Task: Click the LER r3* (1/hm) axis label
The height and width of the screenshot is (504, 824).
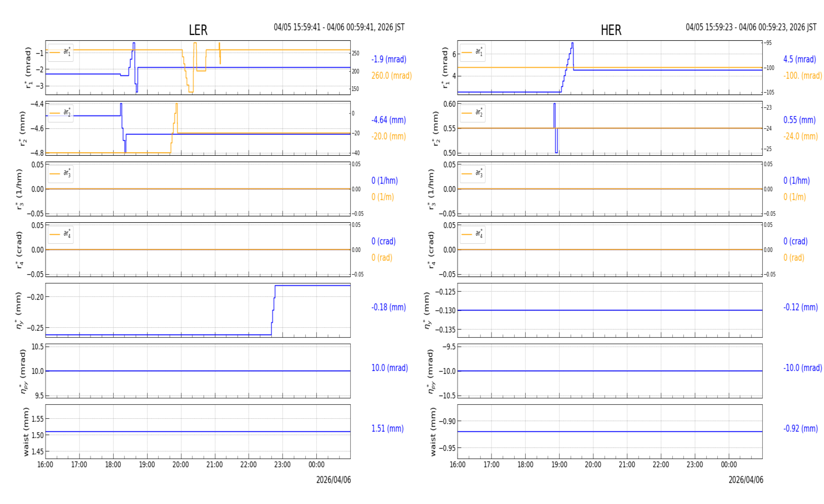Action: [x=19, y=189]
